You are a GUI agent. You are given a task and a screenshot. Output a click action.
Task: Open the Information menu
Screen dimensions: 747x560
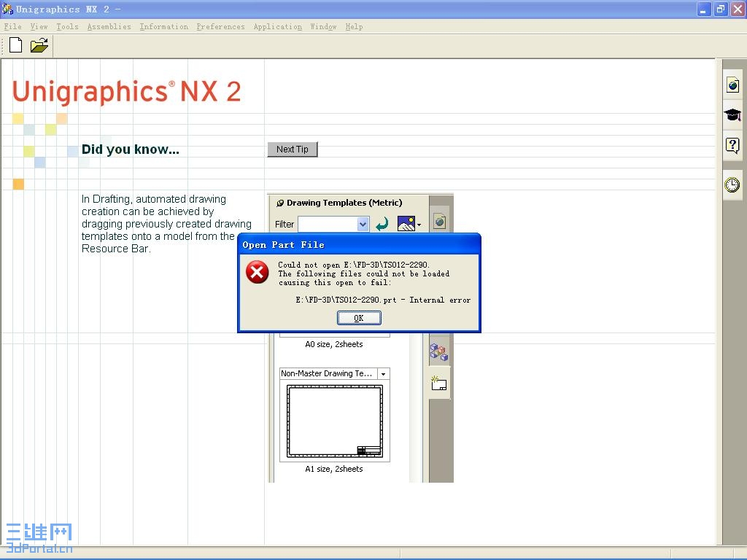(164, 27)
